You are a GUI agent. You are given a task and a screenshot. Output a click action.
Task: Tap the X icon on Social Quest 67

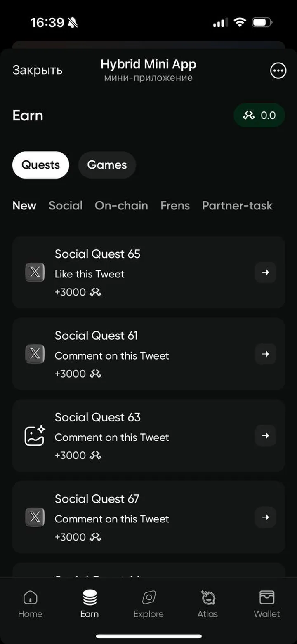(x=35, y=517)
